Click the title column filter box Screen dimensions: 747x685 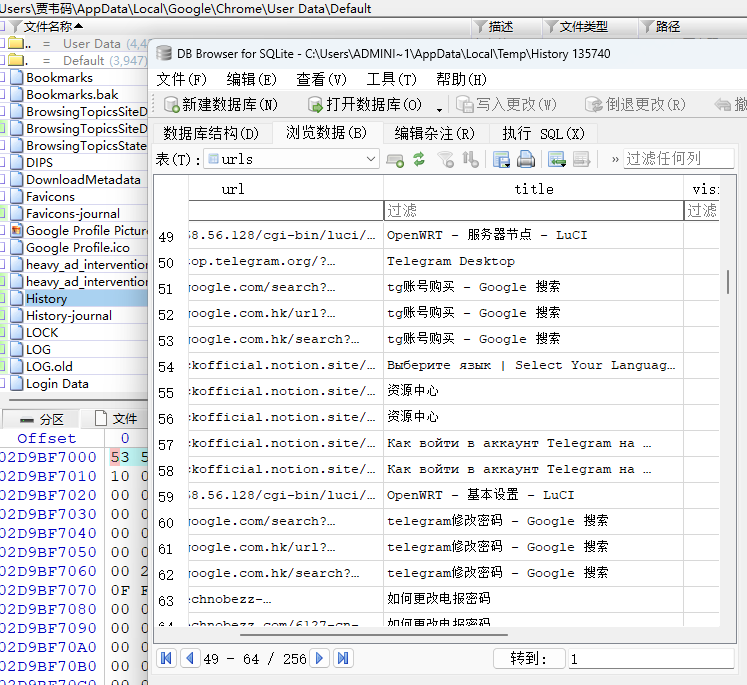click(534, 211)
